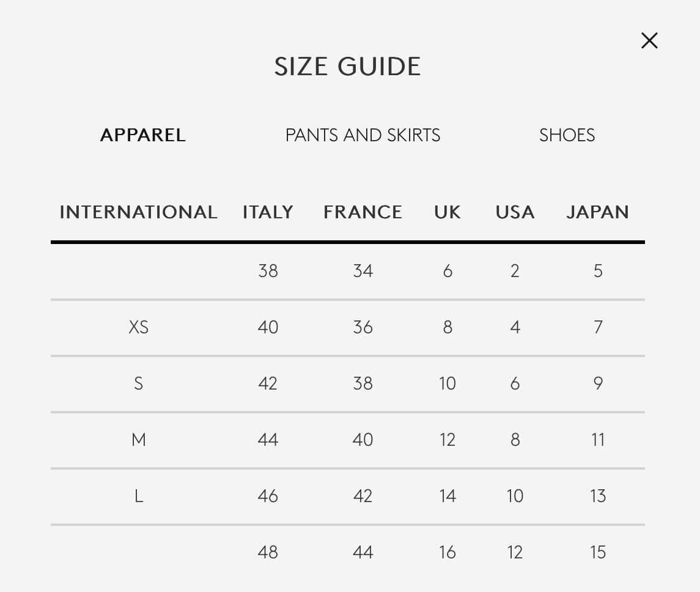Click Italy size 48 cell
This screenshot has width=700, height=592.
(268, 552)
